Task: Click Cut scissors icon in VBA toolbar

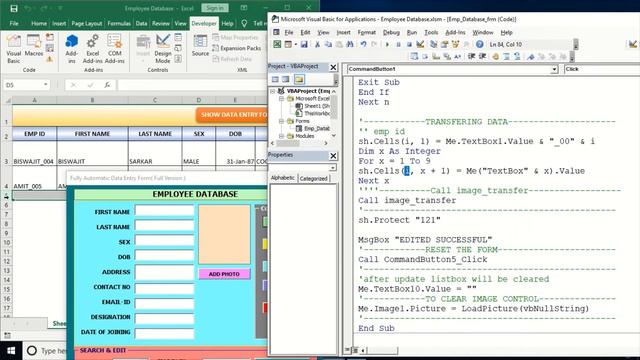Action: click(x=317, y=44)
